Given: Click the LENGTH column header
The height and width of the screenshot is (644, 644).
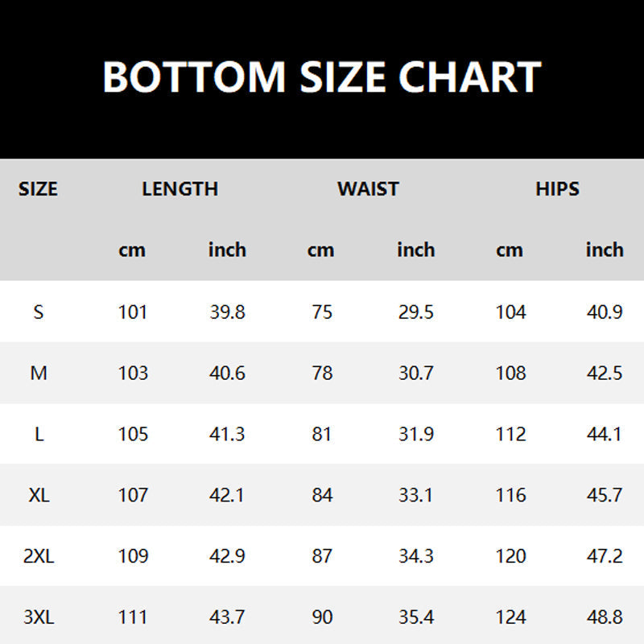Looking at the screenshot, I should [x=180, y=189].
